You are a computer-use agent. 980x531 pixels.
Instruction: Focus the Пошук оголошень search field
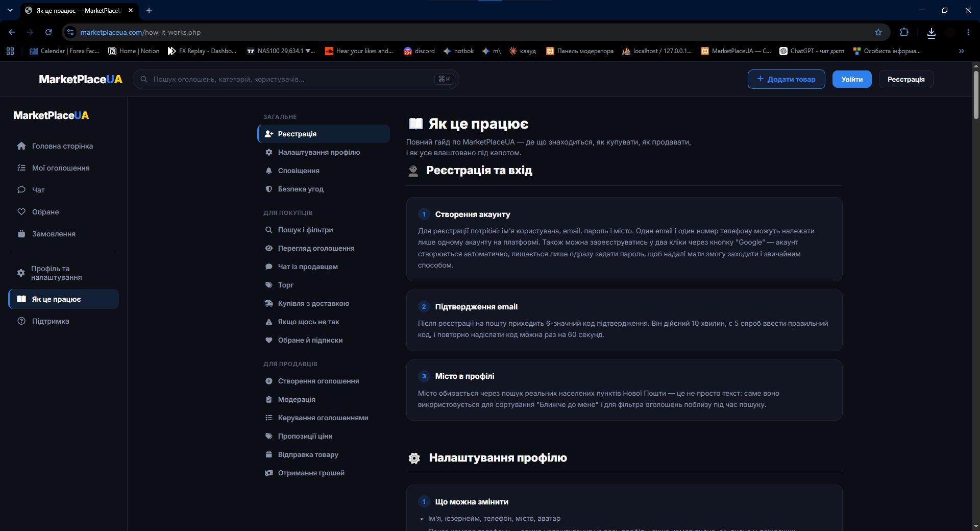[x=296, y=79]
